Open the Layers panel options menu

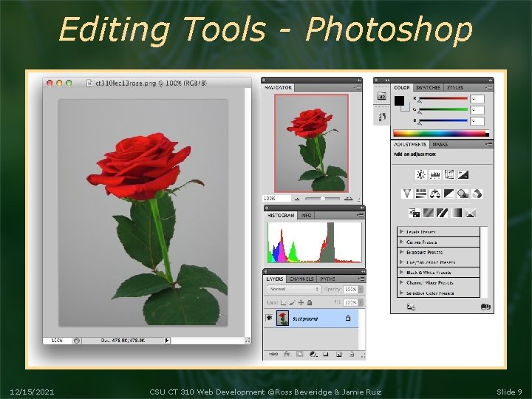pos(361,279)
